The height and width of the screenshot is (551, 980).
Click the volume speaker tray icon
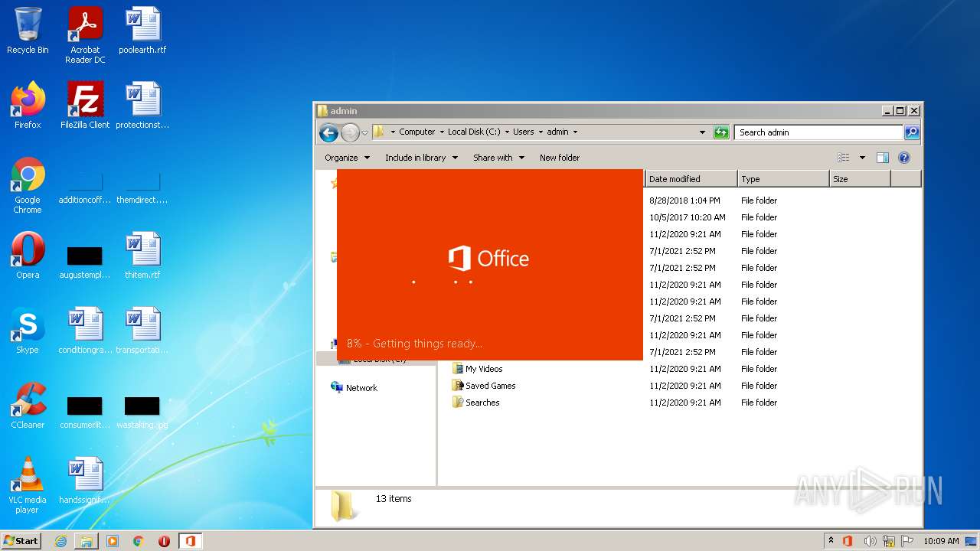click(x=870, y=541)
